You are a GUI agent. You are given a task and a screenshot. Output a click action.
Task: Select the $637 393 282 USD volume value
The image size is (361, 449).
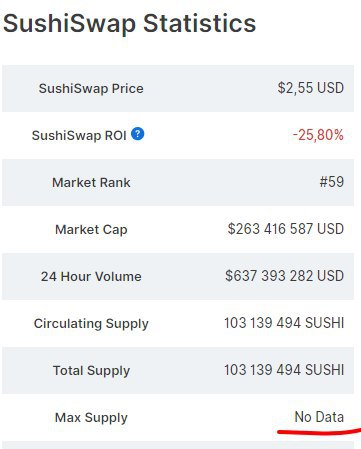tap(284, 276)
